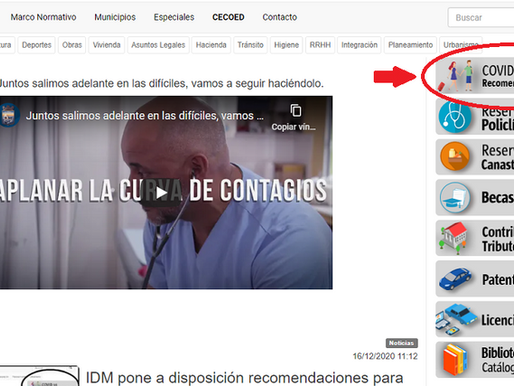Select the Obras category tag
The image size is (514, 386).
coord(72,45)
